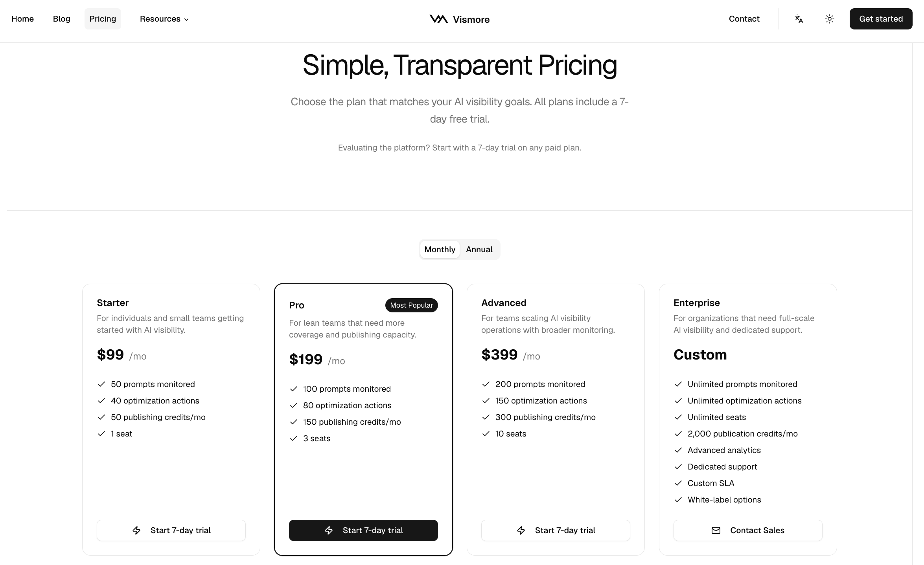This screenshot has width=924, height=565.
Task: Open the Contact link
Action: [744, 19]
